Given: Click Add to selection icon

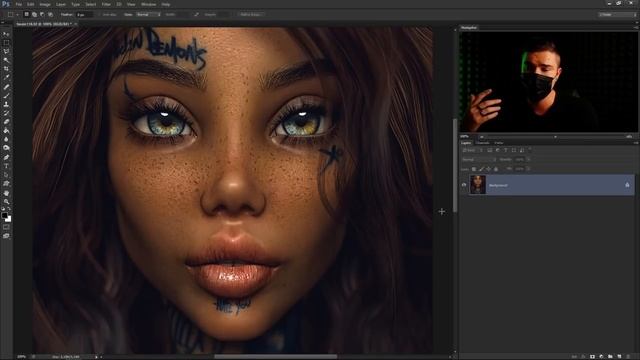Looking at the screenshot, I should click(x=34, y=14).
